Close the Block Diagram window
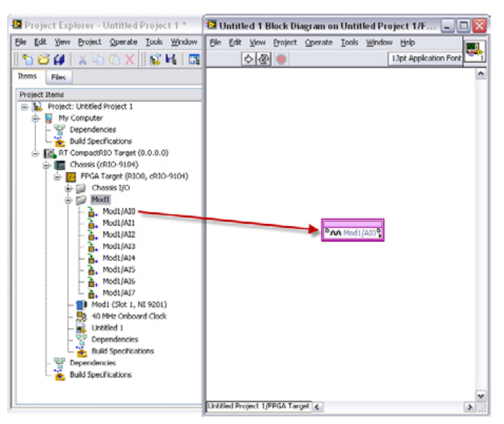The image size is (504, 424). coord(479,26)
